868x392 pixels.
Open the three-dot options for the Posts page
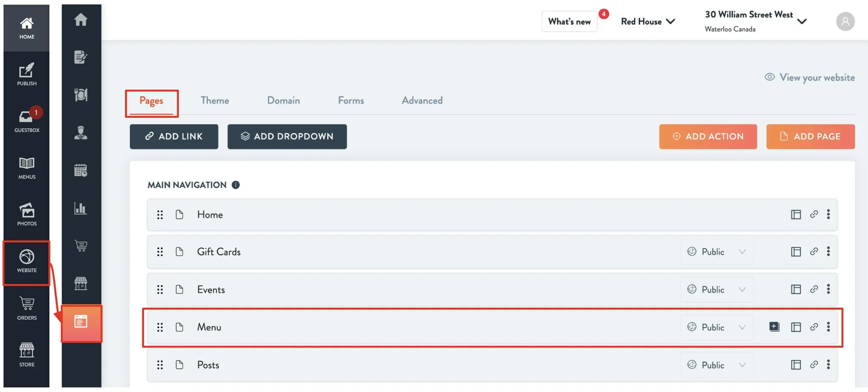828,364
